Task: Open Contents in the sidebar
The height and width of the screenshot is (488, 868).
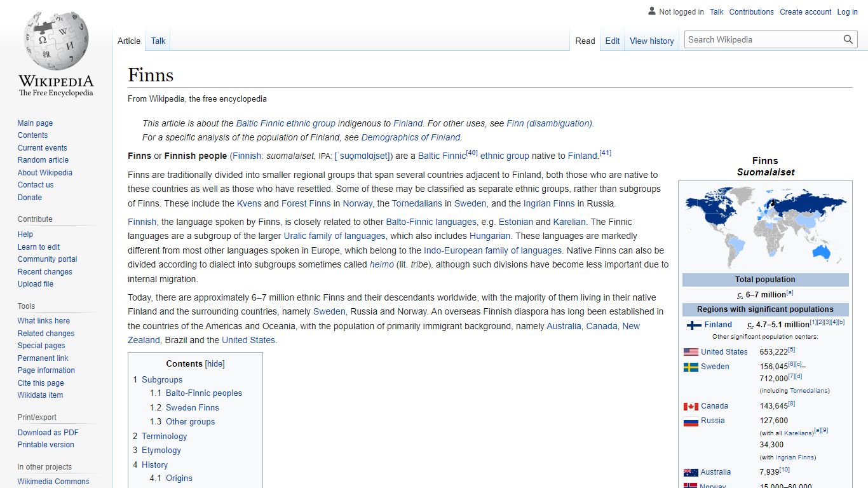Action: [x=32, y=135]
